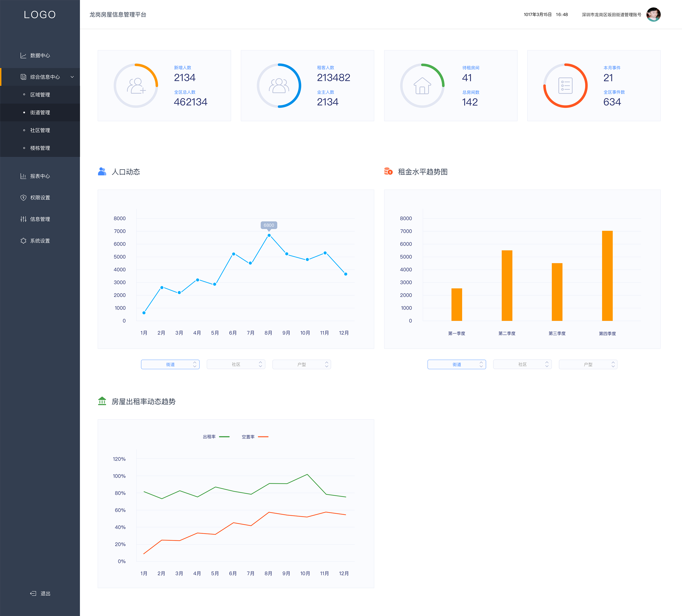Click the group icon in 租客人数 card

point(279,86)
